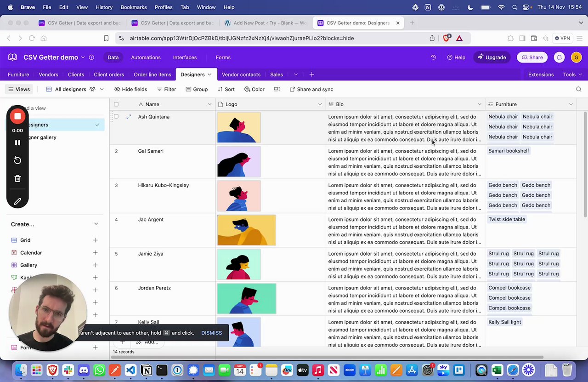Open the recorder's pen drawing tool
The image size is (588, 382).
[17, 201]
